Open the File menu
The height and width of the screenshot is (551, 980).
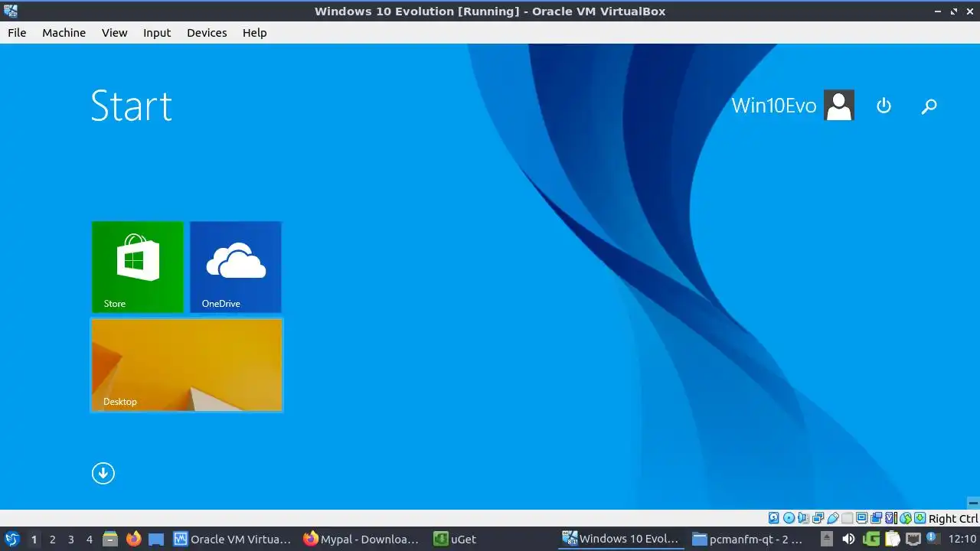pyautogui.click(x=17, y=33)
